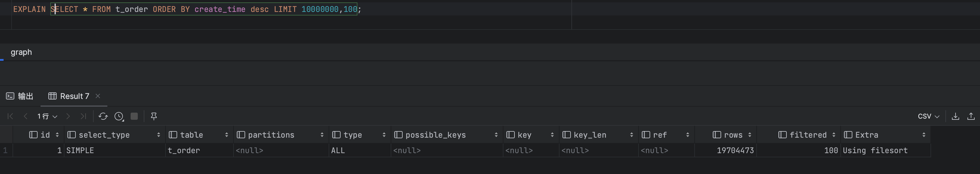The width and height of the screenshot is (980, 174).
Task: Sort by the rows column header
Action: click(733, 135)
